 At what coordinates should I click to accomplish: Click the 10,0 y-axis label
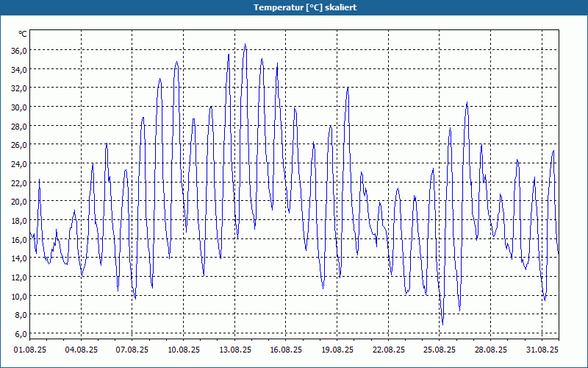point(19,296)
